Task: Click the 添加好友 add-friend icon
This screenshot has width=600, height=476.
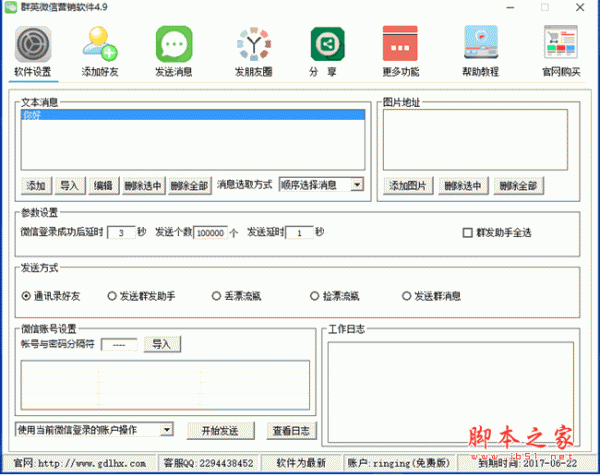Action: [x=100, y=44]
